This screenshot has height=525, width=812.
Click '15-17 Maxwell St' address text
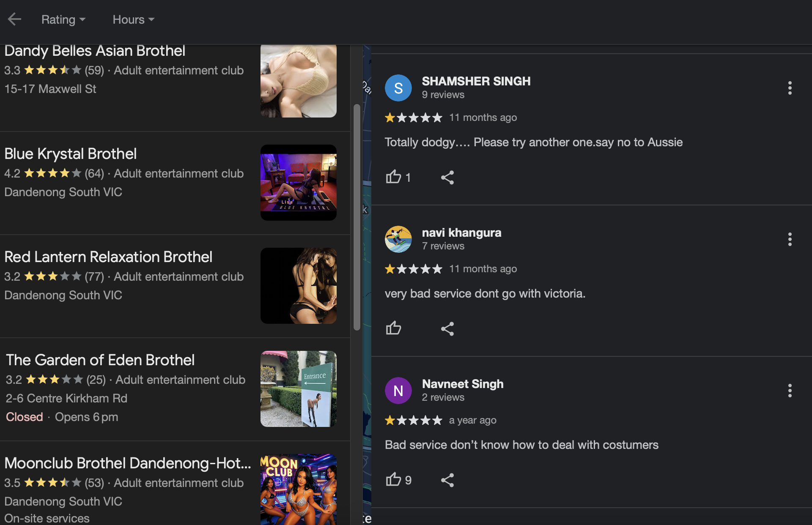[x=50, y=89]
